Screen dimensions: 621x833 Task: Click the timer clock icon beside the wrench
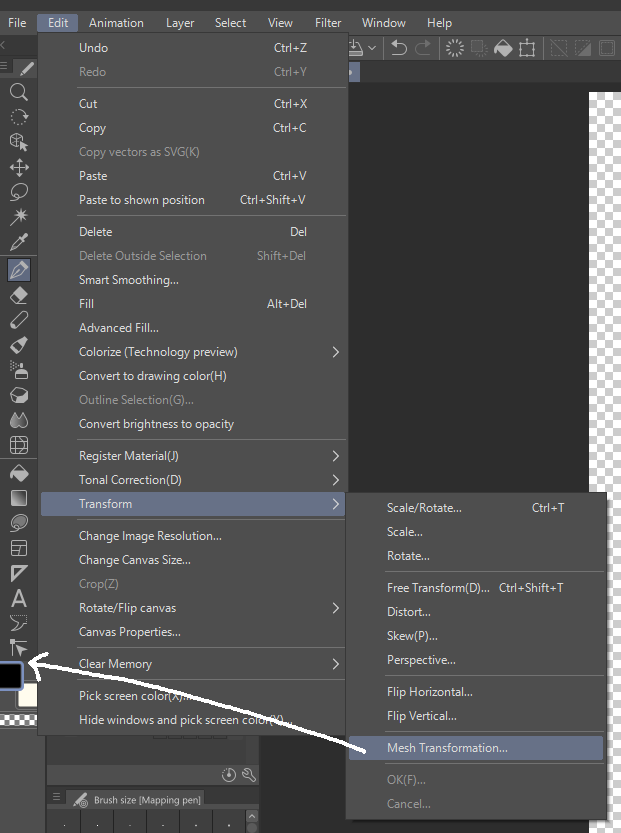click(228, 775)
